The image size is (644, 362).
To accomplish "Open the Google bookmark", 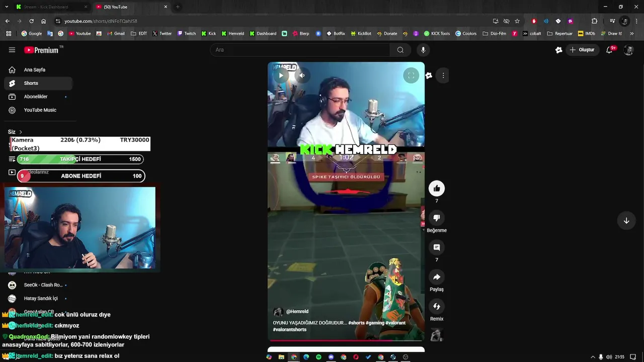I will [31, 34].
